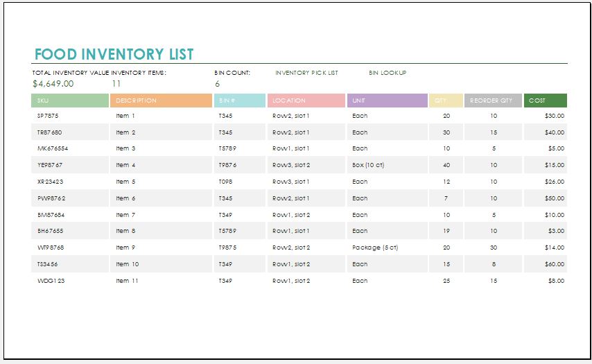Select the SKU column header
This screenshot has width=592, height=364.
click(x=70, y=101)
